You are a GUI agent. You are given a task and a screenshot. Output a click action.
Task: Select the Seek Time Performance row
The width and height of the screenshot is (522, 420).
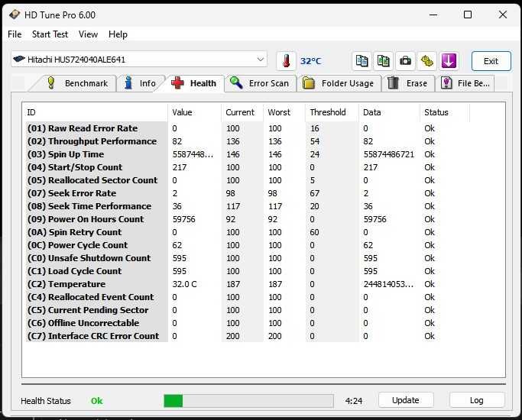pyautogui.click(x=248, y=206)
